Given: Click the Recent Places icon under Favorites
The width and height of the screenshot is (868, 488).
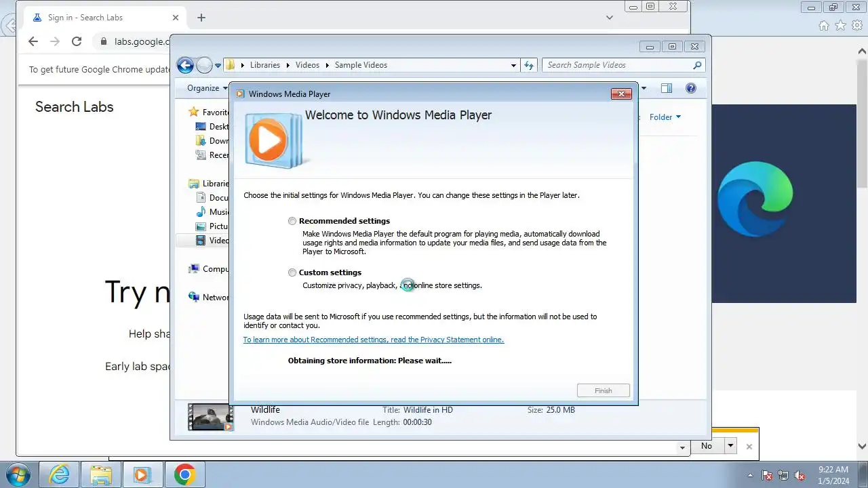Looking at the screenshot, I should coord(201,155).
